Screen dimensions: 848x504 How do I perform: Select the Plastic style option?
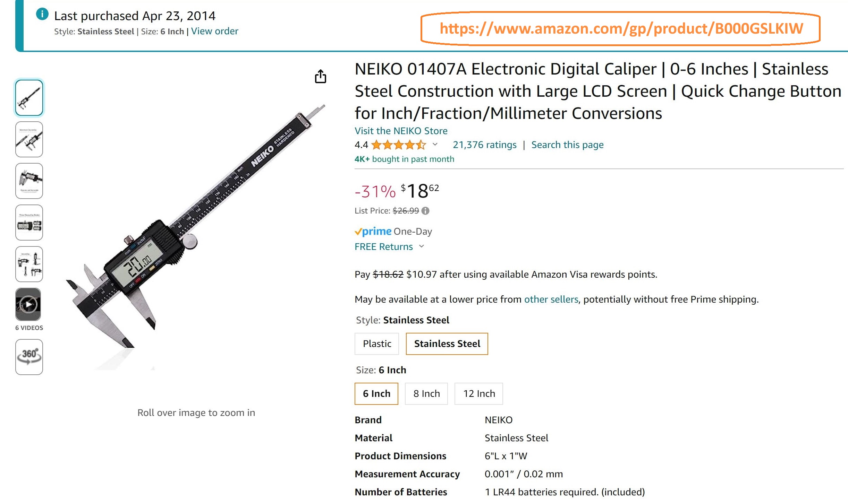tap(377, 344)
